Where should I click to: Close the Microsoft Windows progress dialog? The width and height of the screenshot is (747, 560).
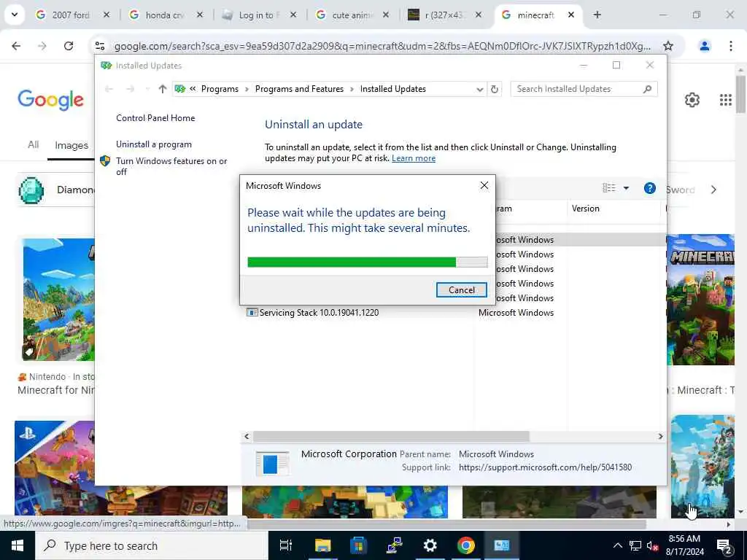484,186
